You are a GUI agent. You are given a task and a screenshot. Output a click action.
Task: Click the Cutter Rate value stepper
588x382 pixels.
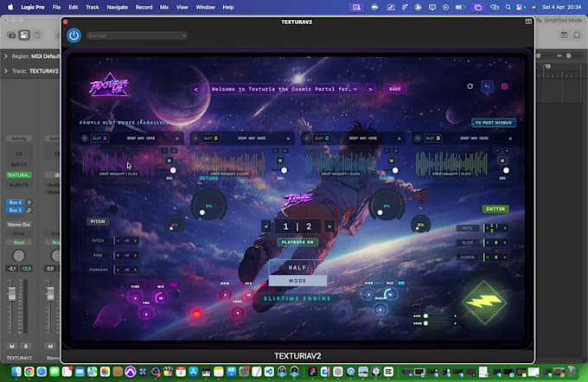pos(495,228)
